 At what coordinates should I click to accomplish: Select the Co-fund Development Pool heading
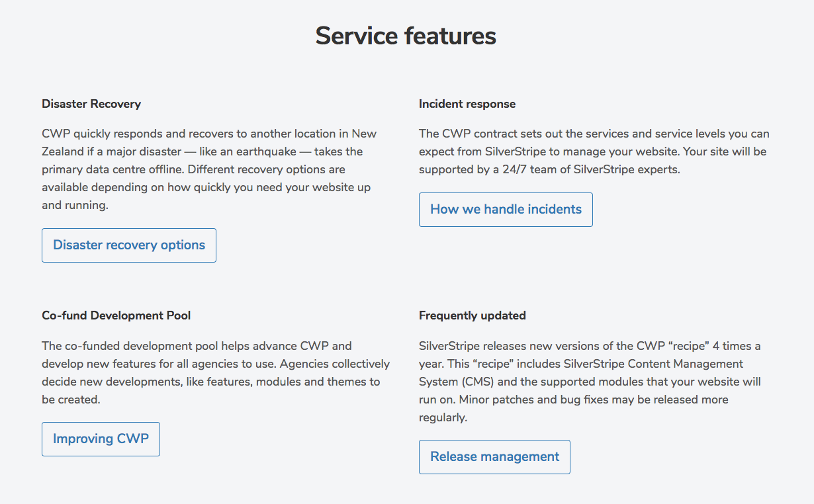[x=116, y=315]
